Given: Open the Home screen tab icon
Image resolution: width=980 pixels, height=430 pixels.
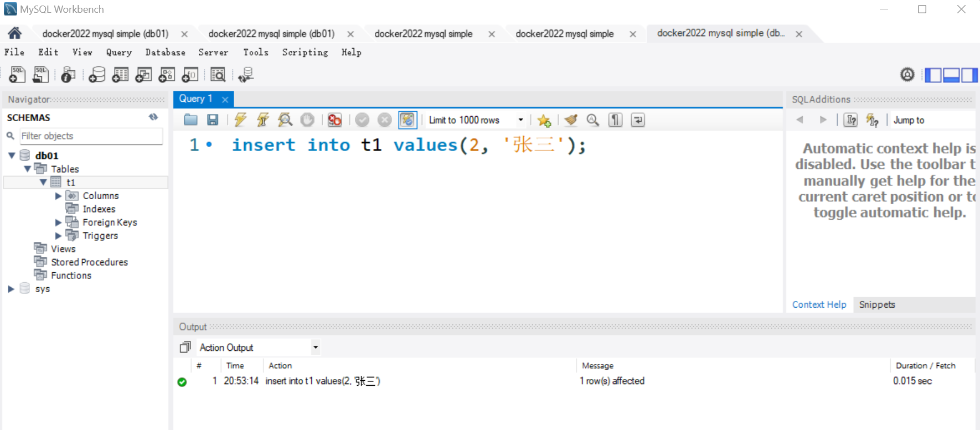Looking at the screenshot, I should coord(15,33).
